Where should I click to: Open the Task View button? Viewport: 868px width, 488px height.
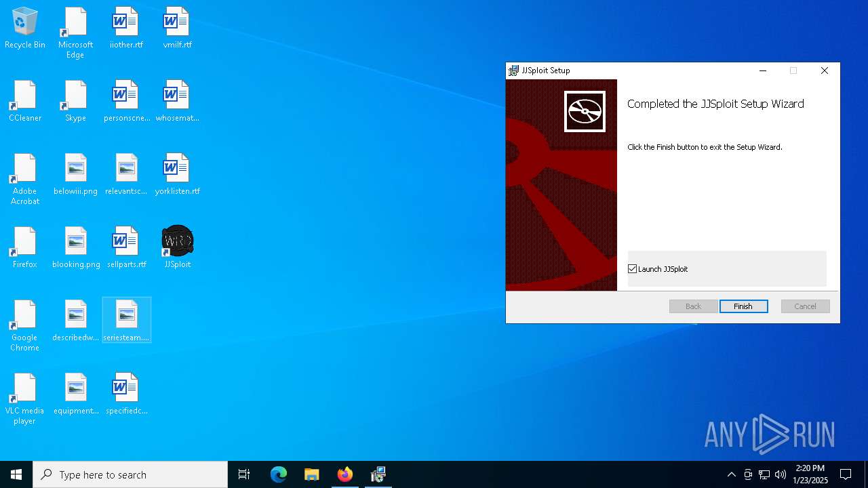[x=244, y=474]
